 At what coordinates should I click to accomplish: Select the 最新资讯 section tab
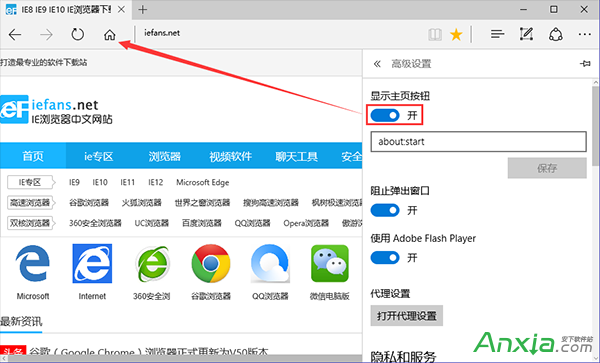[x=21, y=321]
